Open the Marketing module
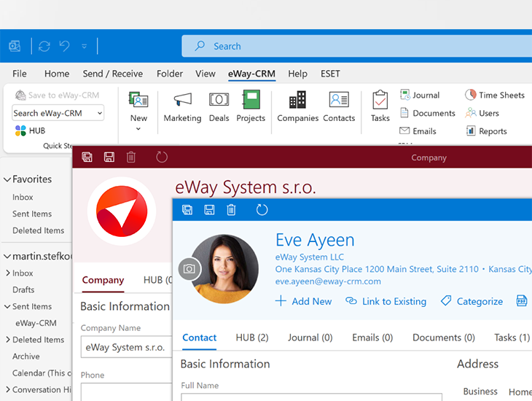Screen dimensions: 532x401 182,106
